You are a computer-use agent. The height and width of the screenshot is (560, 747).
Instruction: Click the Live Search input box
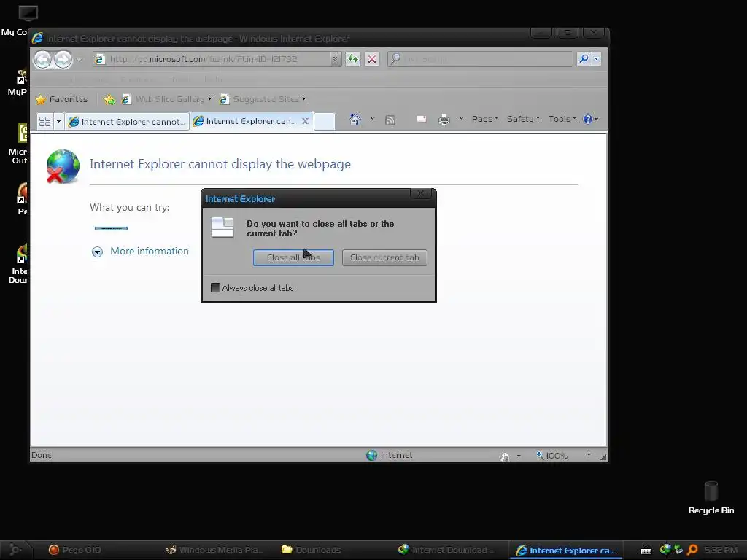tap(480, 59)
